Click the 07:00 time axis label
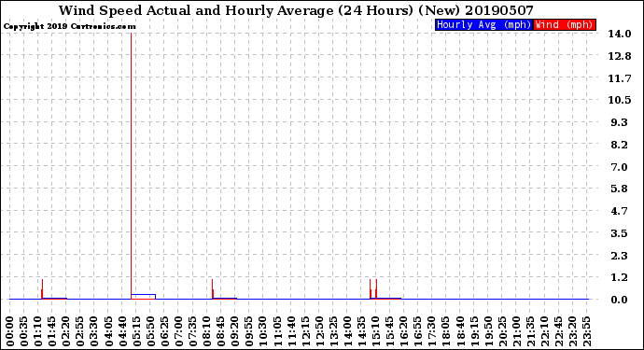Screen dimensions: 644x350 coord(178,331)
